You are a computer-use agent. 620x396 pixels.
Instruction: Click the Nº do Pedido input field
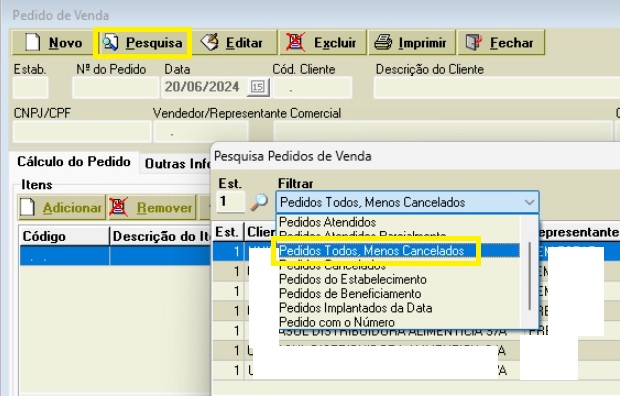click(115, 87)
